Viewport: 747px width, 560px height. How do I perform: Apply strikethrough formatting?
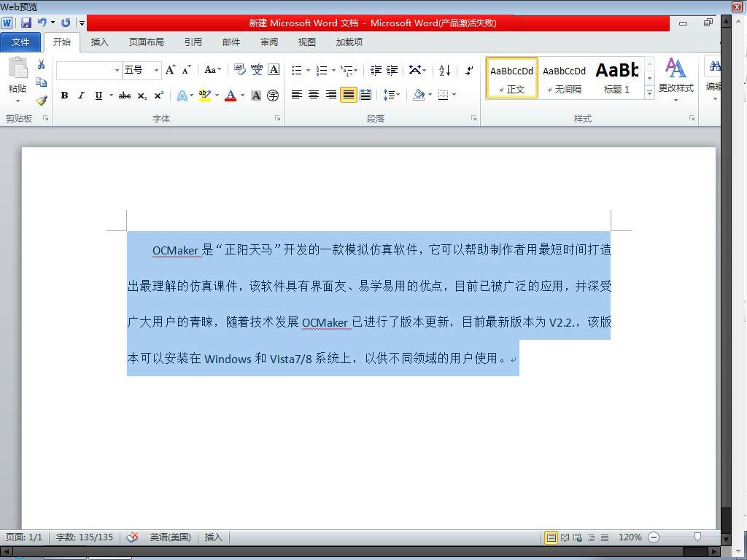tap(125, 96)
